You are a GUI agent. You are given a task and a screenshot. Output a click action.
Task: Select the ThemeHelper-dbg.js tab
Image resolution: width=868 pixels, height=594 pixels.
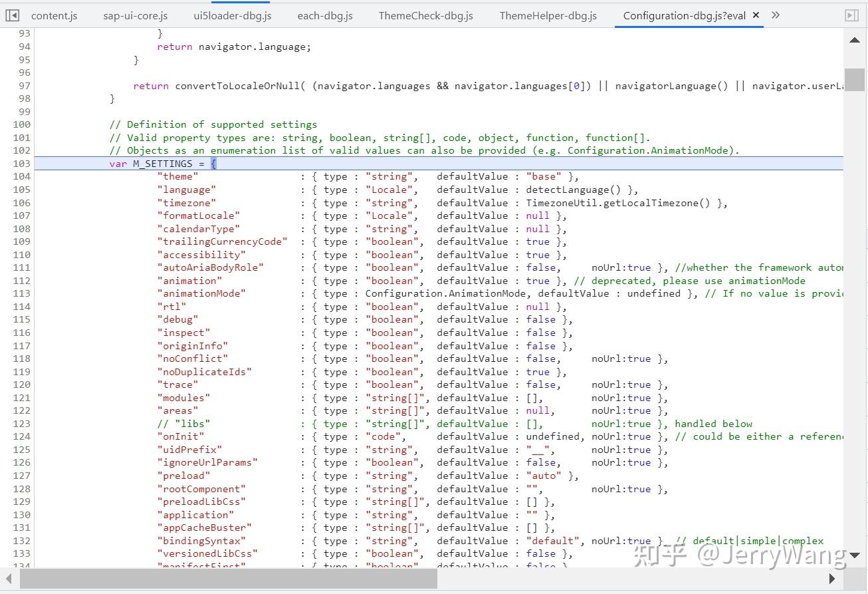coord(548,15)
